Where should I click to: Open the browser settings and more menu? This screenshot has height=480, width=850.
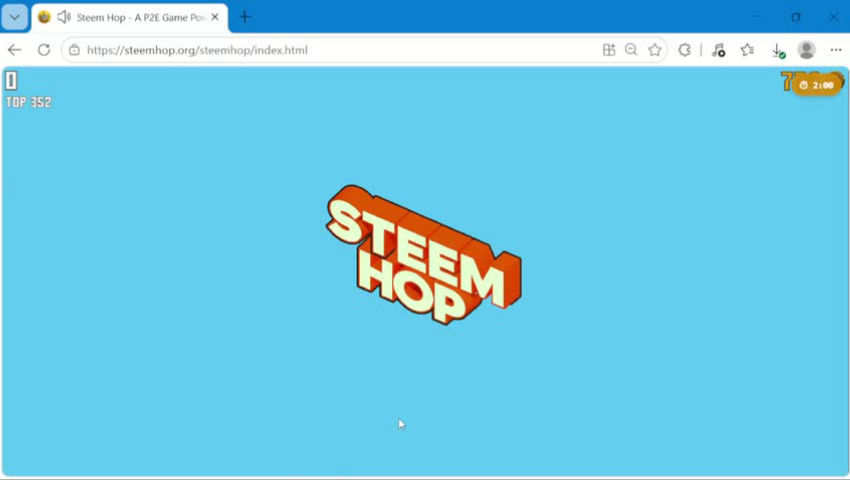836,50
